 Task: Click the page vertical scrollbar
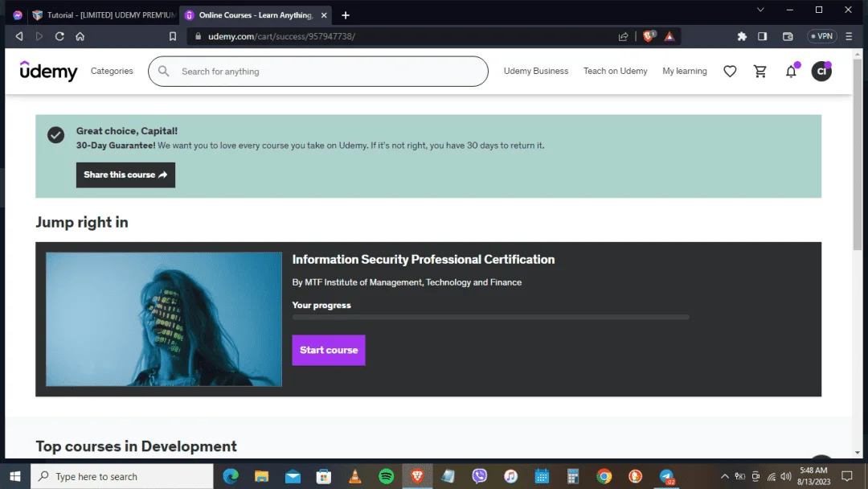[x=858, y=155]
